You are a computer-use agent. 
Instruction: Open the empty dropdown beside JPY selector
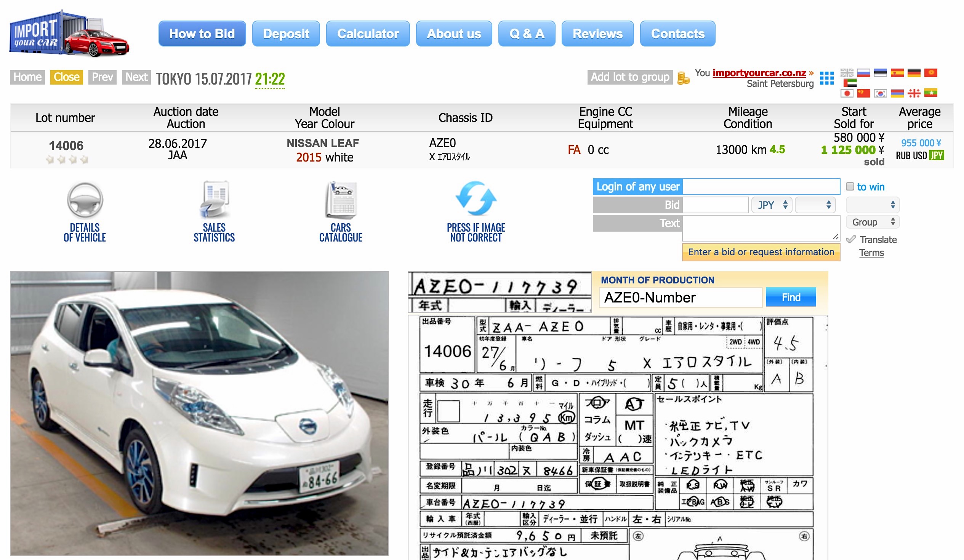(815, 205)
